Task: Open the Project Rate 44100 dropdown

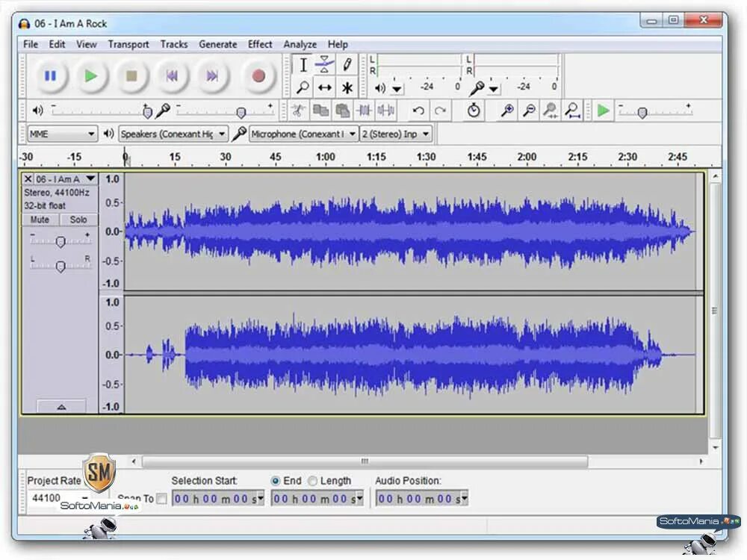Action: 85,499
